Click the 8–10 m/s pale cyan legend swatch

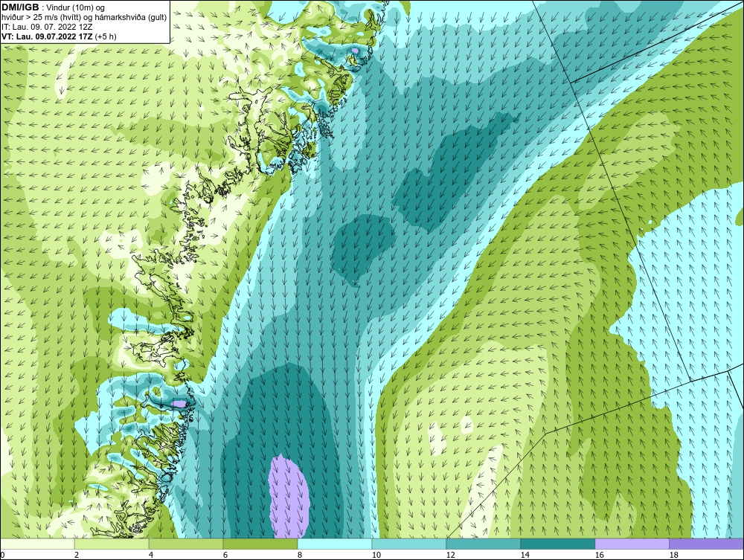point(335,544)
